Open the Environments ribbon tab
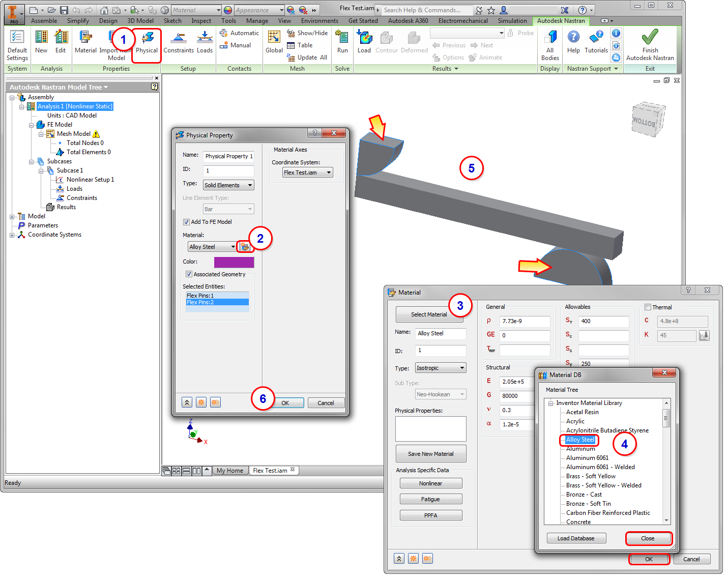This screenshot has width=728, height=579. (319, 21)
